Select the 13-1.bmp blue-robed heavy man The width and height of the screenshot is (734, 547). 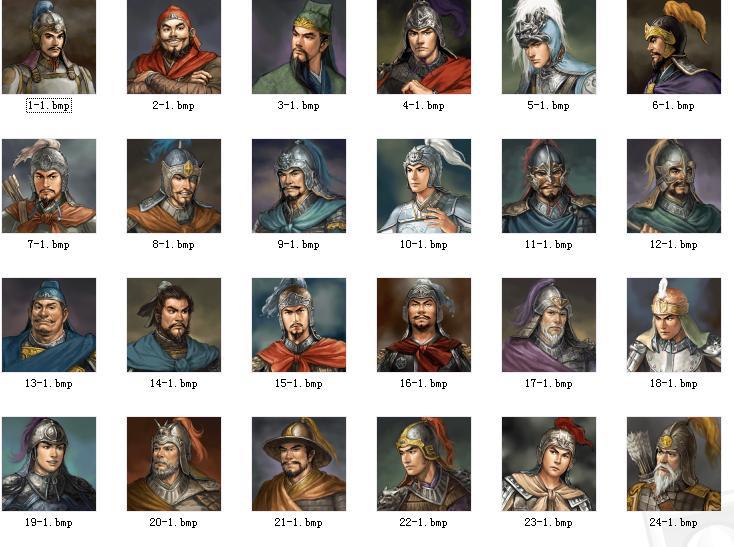[x=49, y=325]
